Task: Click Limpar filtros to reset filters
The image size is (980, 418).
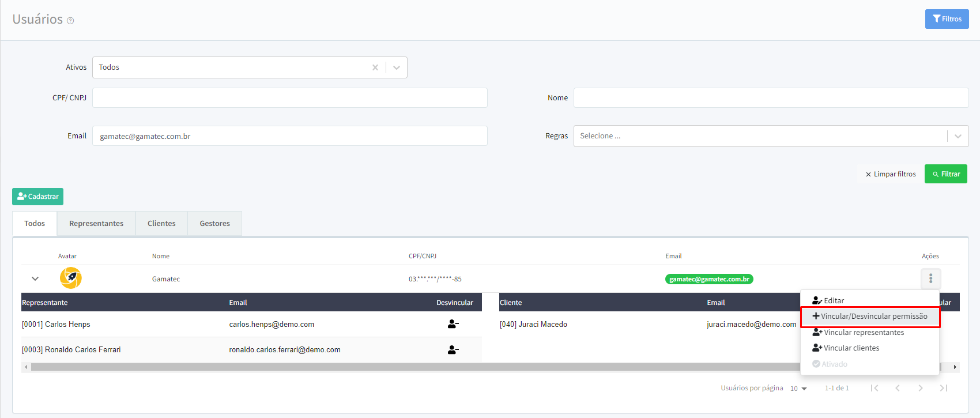Action: pos(891,174)
